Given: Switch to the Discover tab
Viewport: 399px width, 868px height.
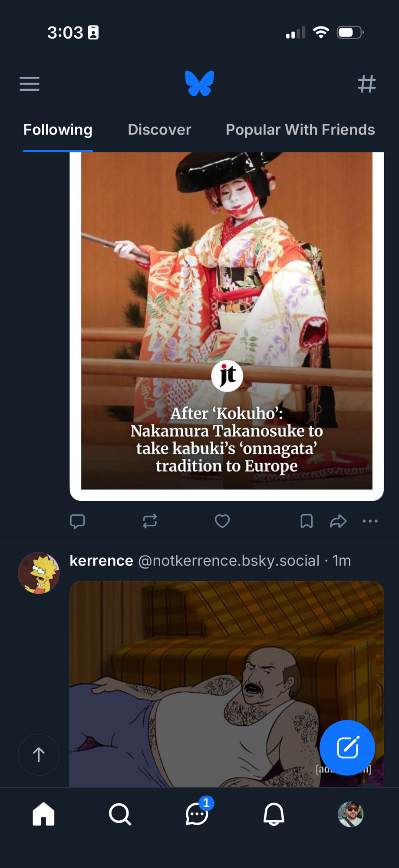Looking at the screenshot, I should coord(159,130).
